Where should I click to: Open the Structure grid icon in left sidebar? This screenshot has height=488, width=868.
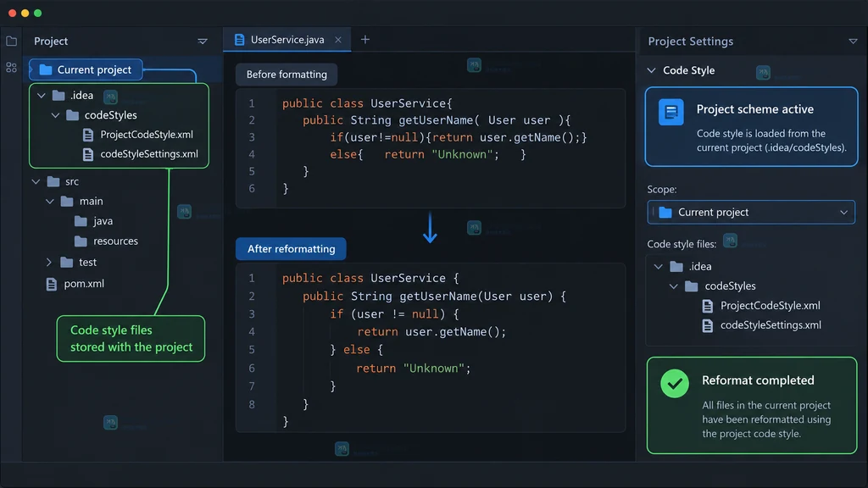[x=11, y=68]
